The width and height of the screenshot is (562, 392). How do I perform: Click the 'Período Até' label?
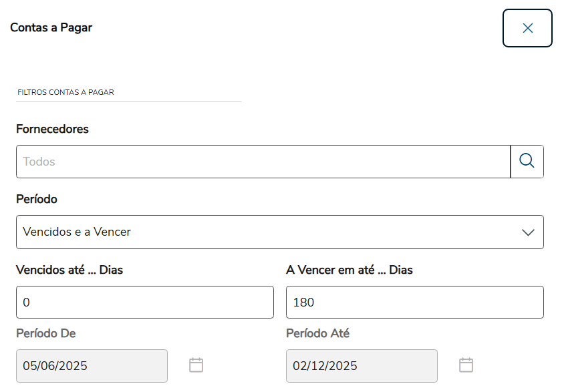tap(317, 333)
